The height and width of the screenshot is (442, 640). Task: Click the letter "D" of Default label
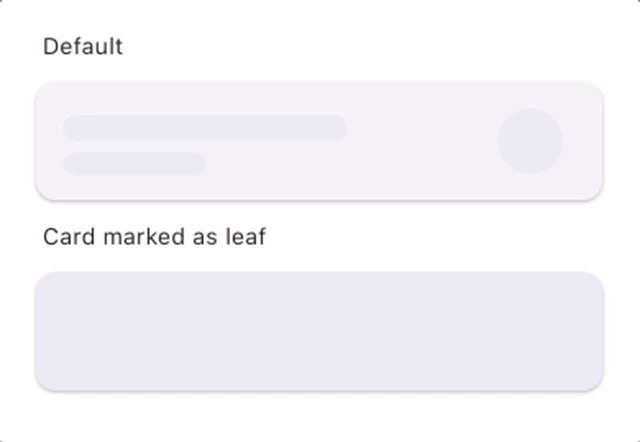pyautogui.click(x=49, y=47)
